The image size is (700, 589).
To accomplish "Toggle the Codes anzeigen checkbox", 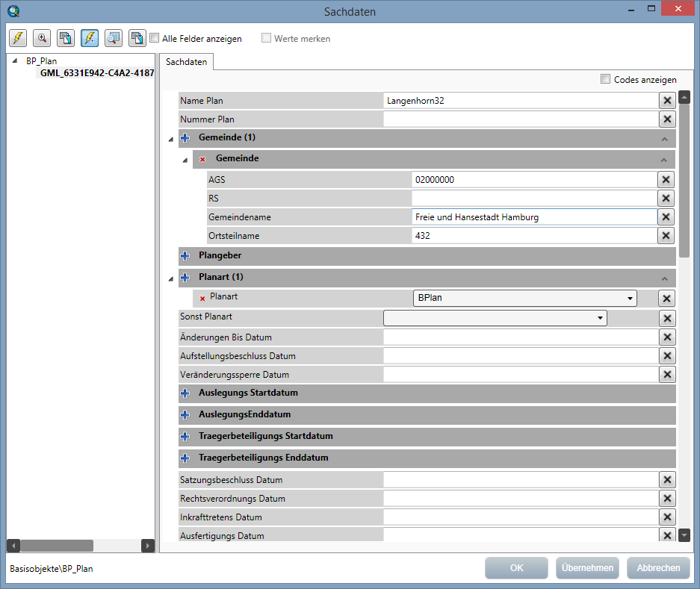I will 606,79.
